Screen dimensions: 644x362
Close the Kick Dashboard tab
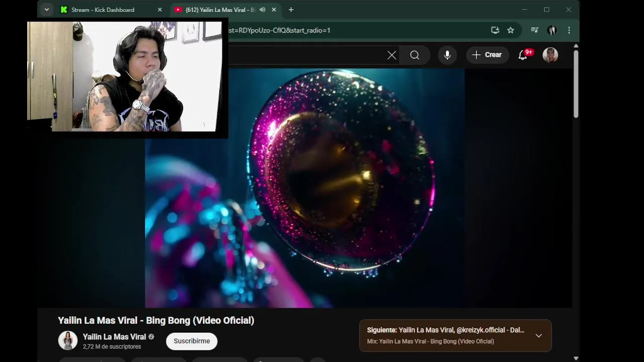pyautogui.click(x=159, y=10)
